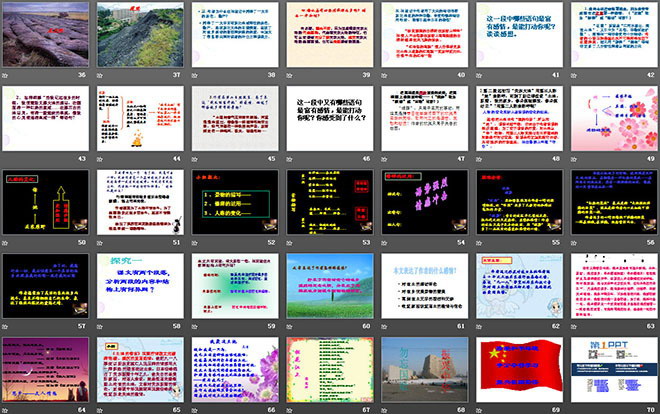660x414 pixels.
Task: Click the animation star icon under slide 46
Action: tap(289, 159)
